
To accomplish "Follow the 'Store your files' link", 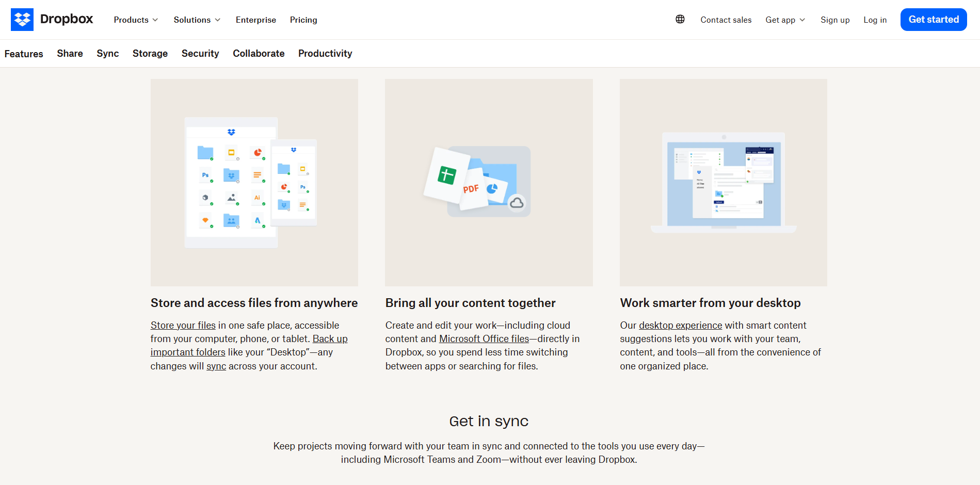I will click(183, 325).
